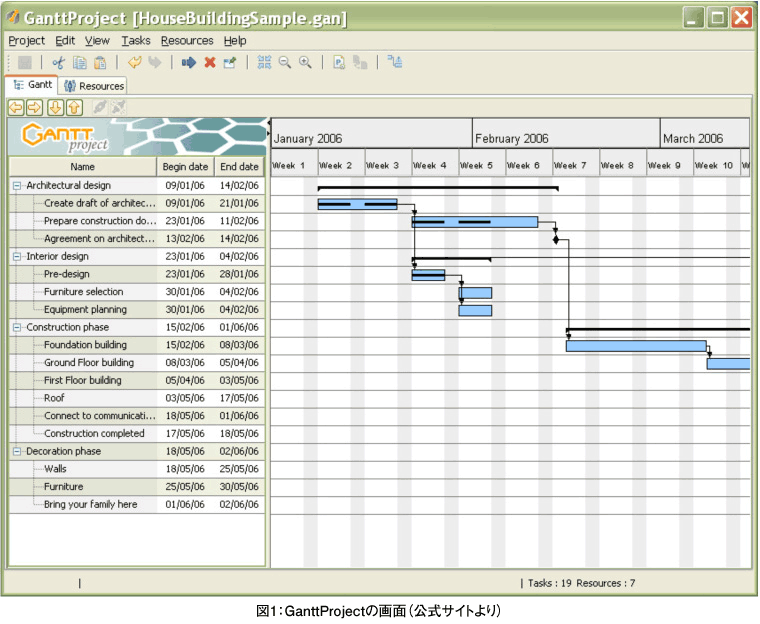Paste using the clipboard toolbar icon
The width and height of the screenshot is (760, 624).
click(x=100, y=62)
